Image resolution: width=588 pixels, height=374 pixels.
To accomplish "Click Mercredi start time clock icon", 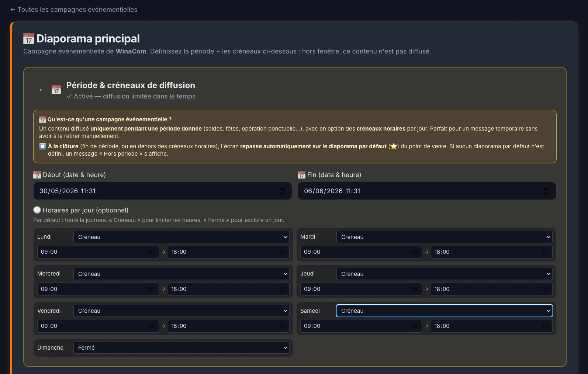I will click(x=152, y=289).
